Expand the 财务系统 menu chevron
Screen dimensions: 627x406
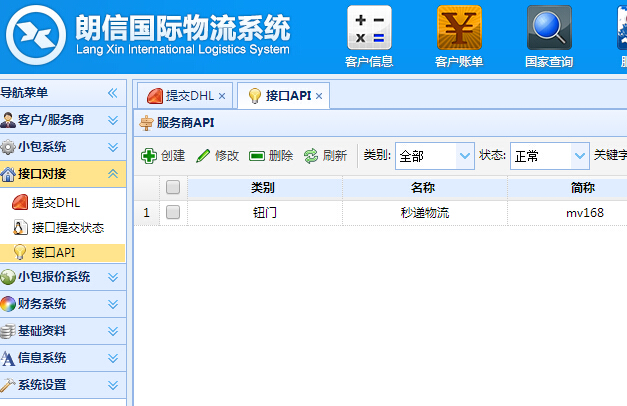point(113,304)
